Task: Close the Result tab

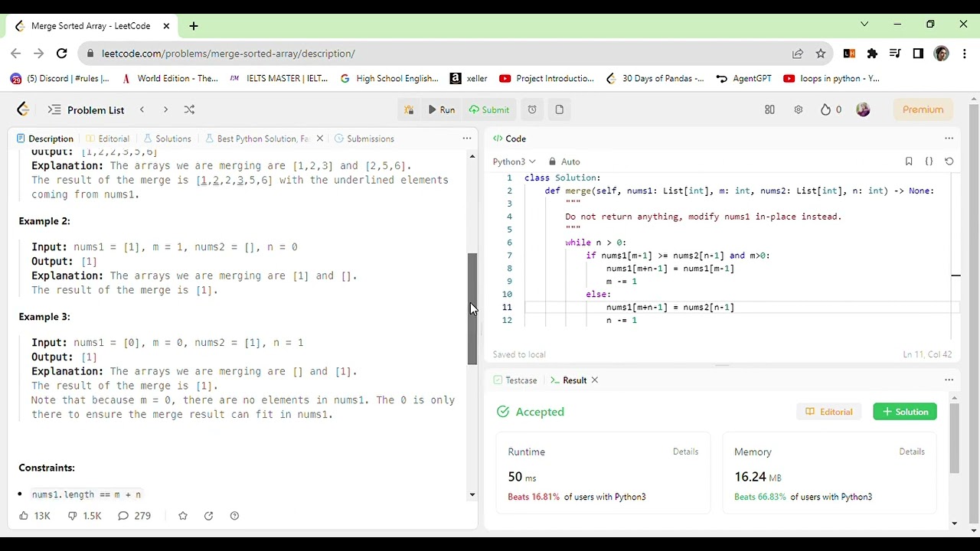Action: click(x=594, y=380)
